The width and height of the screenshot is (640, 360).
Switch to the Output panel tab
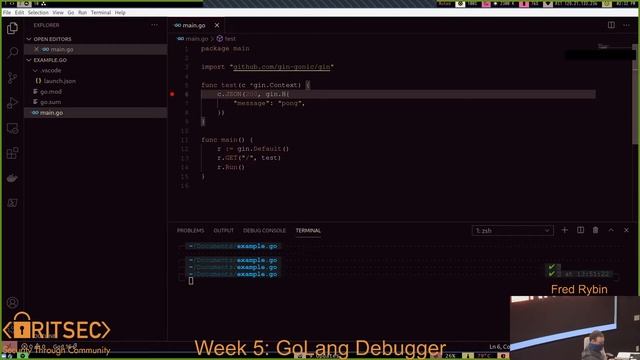pos(224,231)
